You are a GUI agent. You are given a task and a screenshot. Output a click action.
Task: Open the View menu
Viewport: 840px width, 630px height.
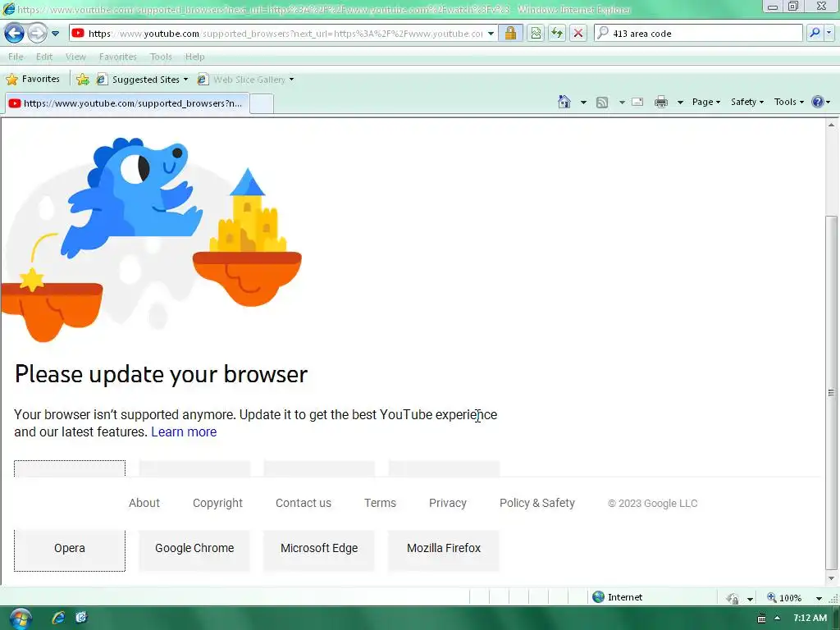[75, 57]
